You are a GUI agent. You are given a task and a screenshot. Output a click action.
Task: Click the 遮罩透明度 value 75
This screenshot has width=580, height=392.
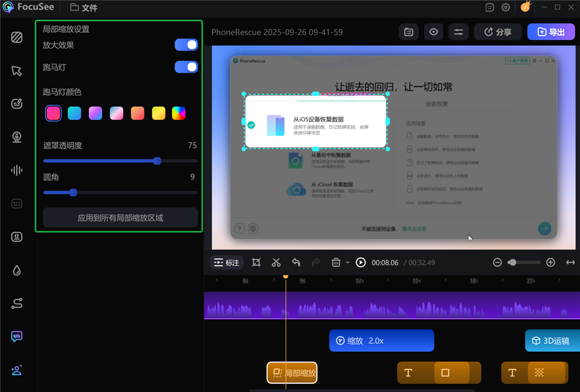pos(192,146)
